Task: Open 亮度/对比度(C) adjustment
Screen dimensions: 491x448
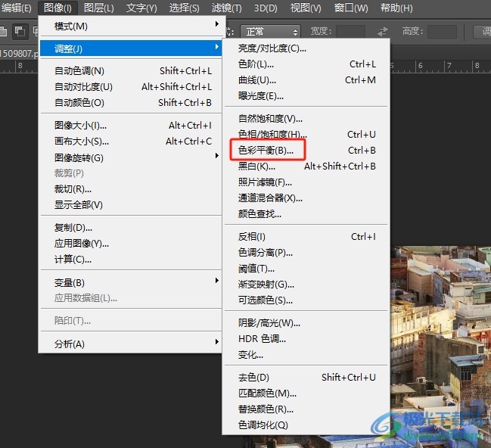Action: point(306,48)
